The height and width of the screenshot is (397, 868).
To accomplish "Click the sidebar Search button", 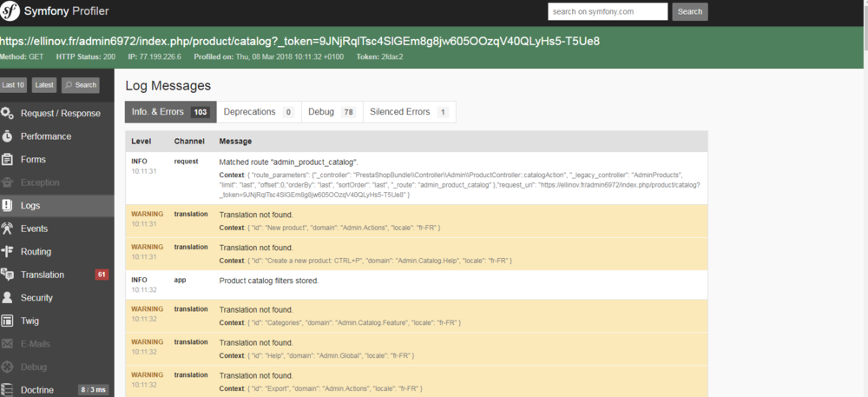I will click(x=80, y=85).
